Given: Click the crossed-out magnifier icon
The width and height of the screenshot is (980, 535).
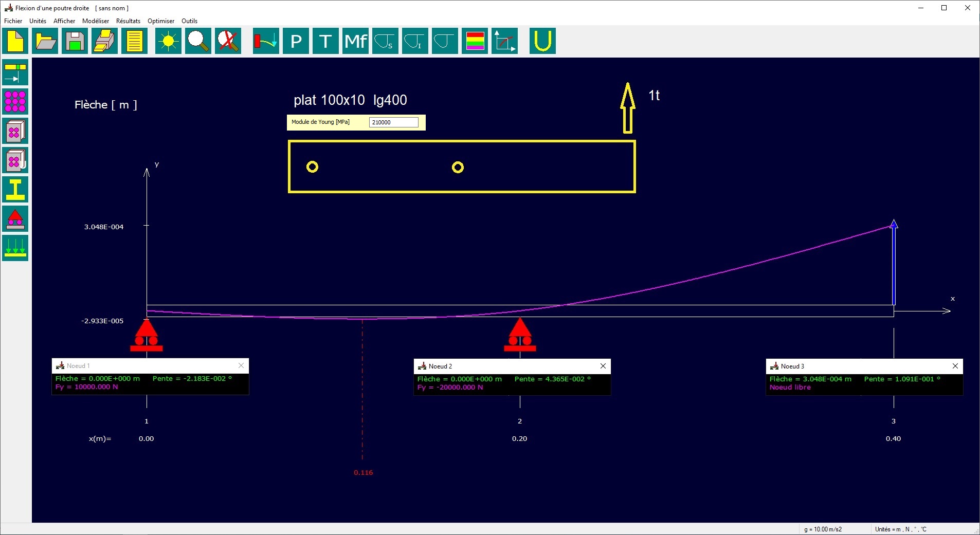Looking at the screenshot, I should coord(228,41).
